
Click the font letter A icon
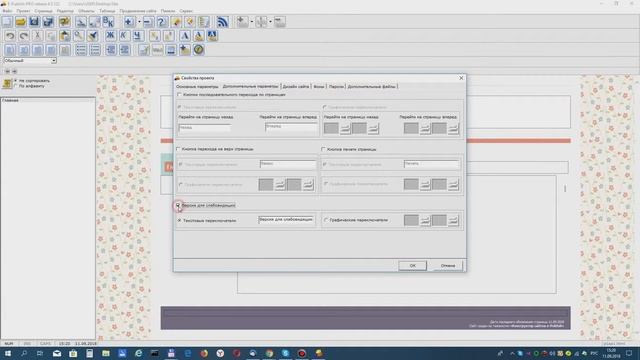coord(185,36)
